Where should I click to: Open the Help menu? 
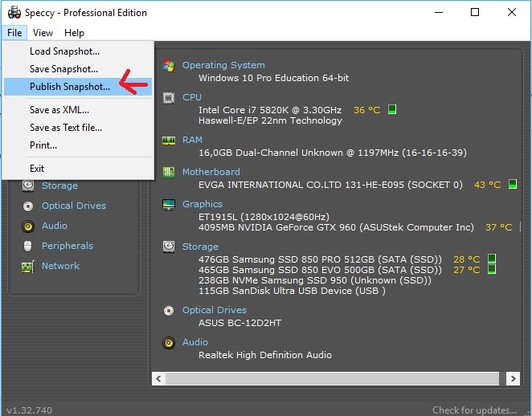74,33
